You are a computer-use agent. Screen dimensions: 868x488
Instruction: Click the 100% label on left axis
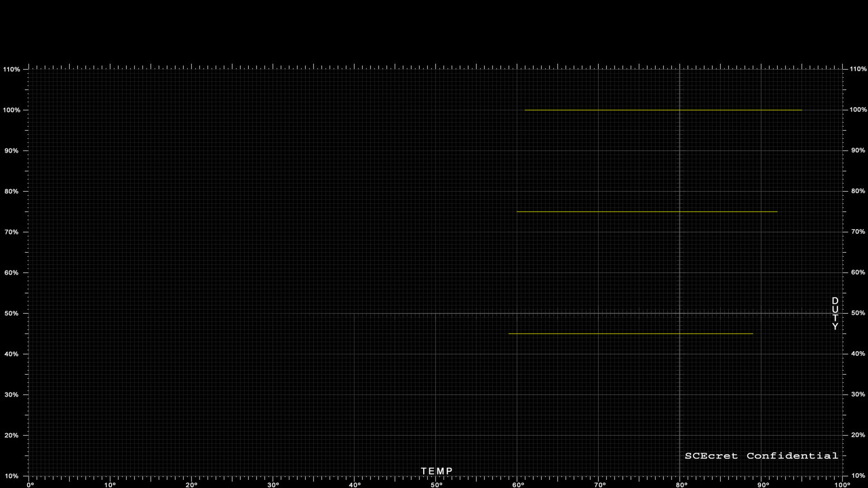pyautogui.click(x=12, y=110)
